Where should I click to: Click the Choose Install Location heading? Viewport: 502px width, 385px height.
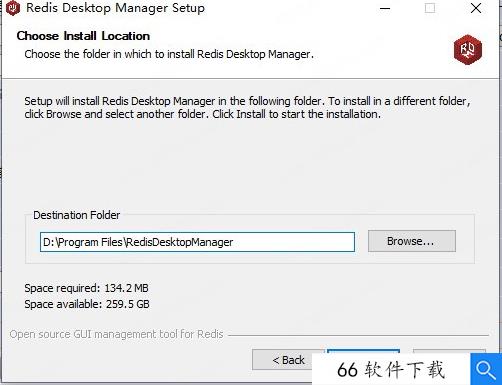coord(83,36)
